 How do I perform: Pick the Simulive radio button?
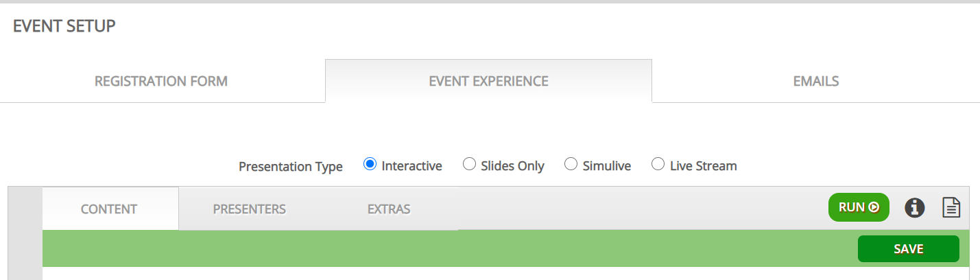click(x=571, y=164)
